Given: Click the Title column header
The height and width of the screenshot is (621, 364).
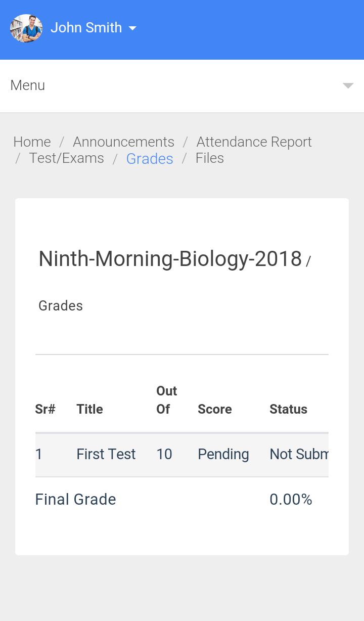Looking at the screenshot, I should pos(90,409).
